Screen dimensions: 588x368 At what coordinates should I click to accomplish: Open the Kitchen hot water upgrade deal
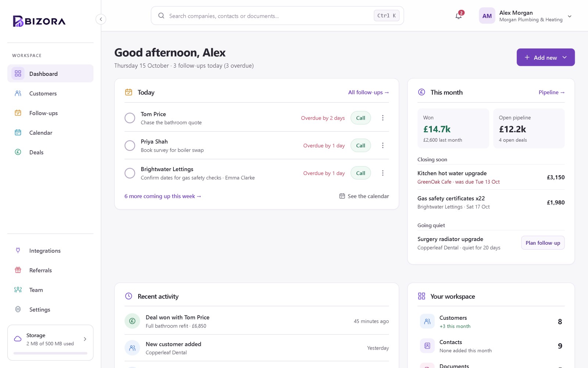click(x=491, y=177)
